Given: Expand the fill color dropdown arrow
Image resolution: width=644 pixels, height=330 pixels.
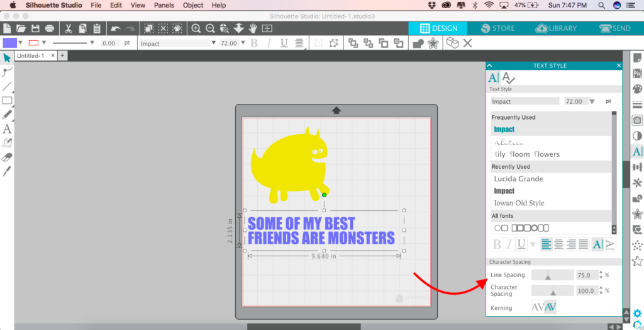Looking at the screenshot, I should [21, 43].
